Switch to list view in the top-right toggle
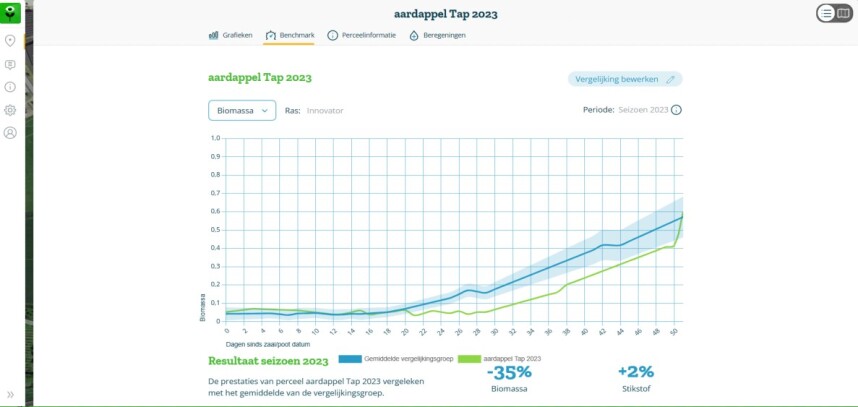Viewport: 858px width, 407px height. 826,13
